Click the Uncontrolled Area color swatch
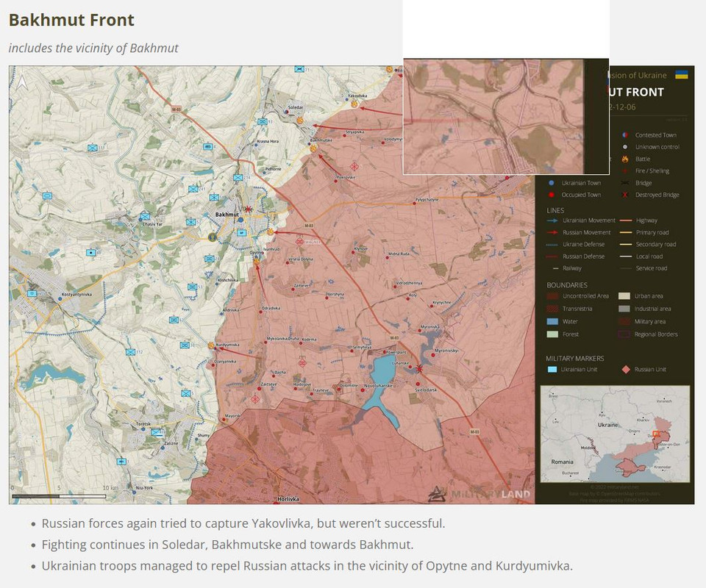The image size is (706, 588). [x=552, y=296]
